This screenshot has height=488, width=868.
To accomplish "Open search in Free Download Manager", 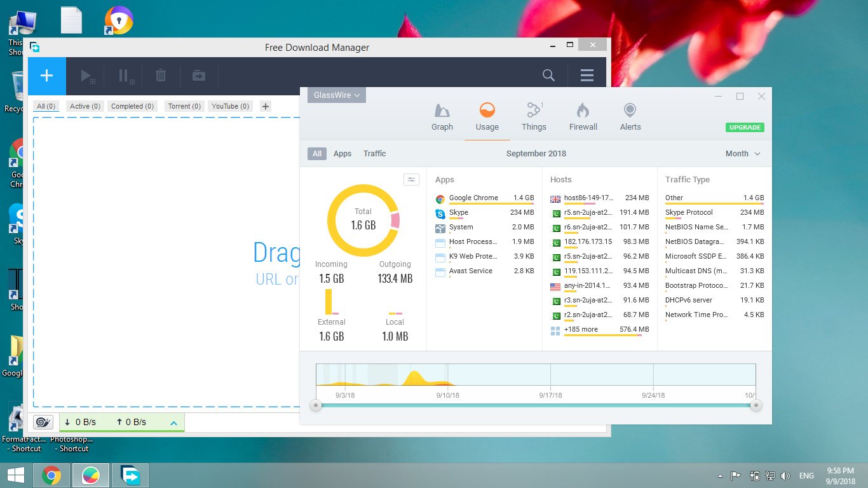I will 548,76.
